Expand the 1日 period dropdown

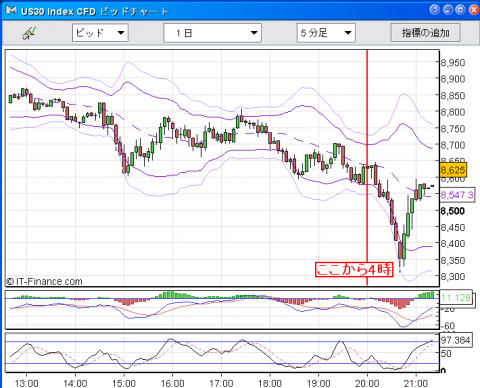click(213, 33)
